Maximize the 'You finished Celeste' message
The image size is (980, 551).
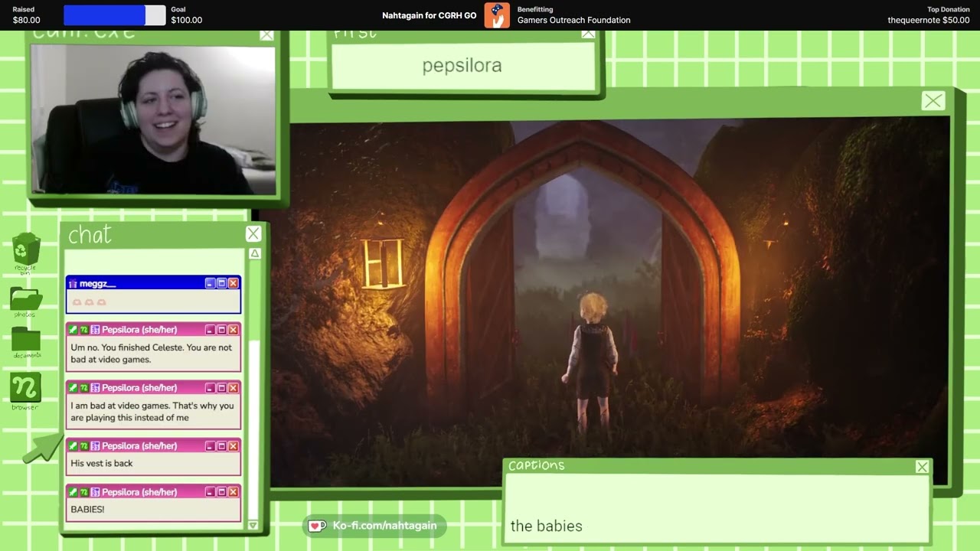[x=221, y=330]
